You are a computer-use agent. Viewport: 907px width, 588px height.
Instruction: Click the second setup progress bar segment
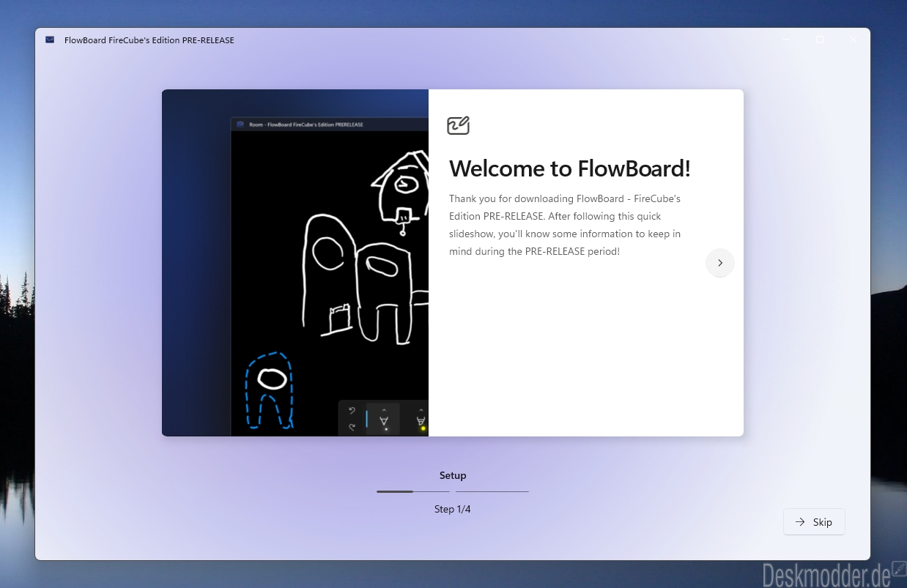(x=492, y=491)
